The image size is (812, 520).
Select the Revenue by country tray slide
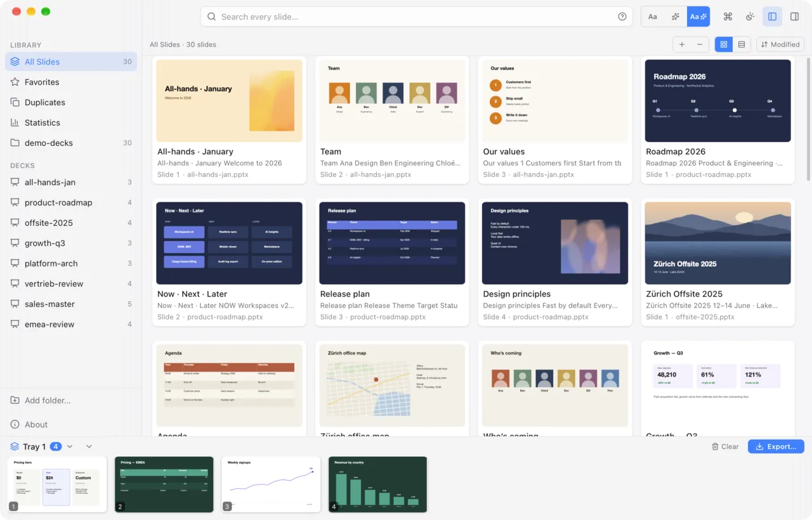378,484
